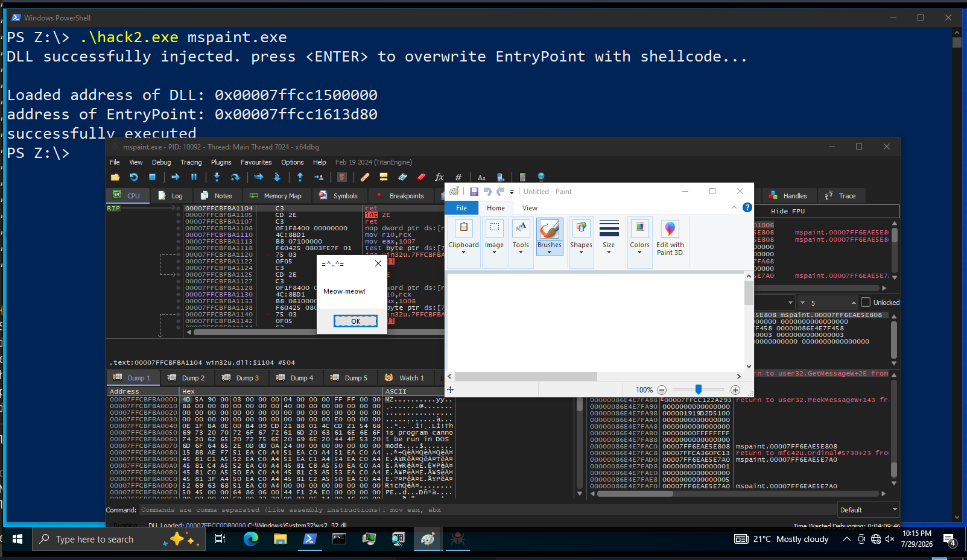This screenshot has height=560, width=967.
Task: Collapse the Paint ribbon with the chevron
Action: point(734,207)
